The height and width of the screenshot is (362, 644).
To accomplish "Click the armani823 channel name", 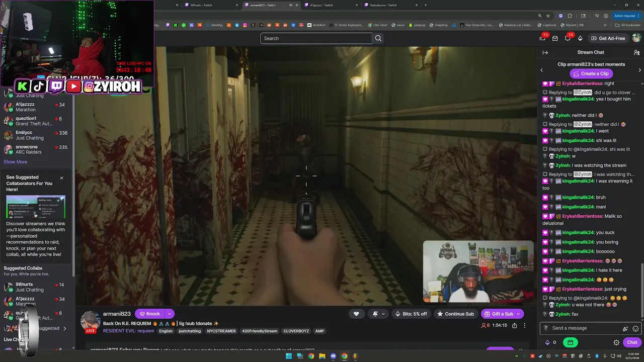I will [117, 314].
